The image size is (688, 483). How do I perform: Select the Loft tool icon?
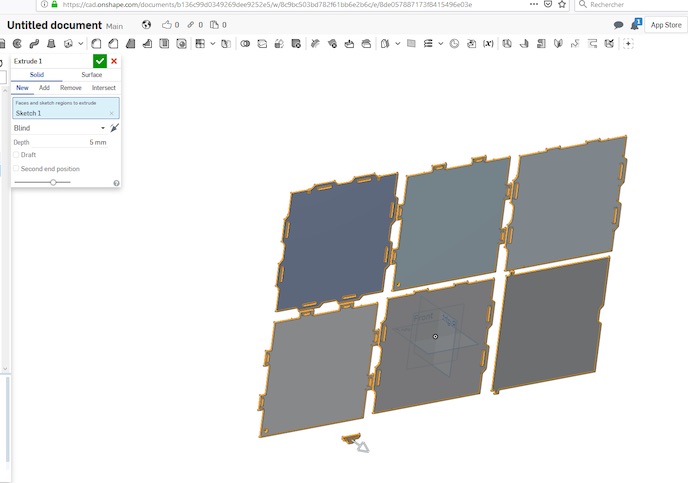point(51,43)
